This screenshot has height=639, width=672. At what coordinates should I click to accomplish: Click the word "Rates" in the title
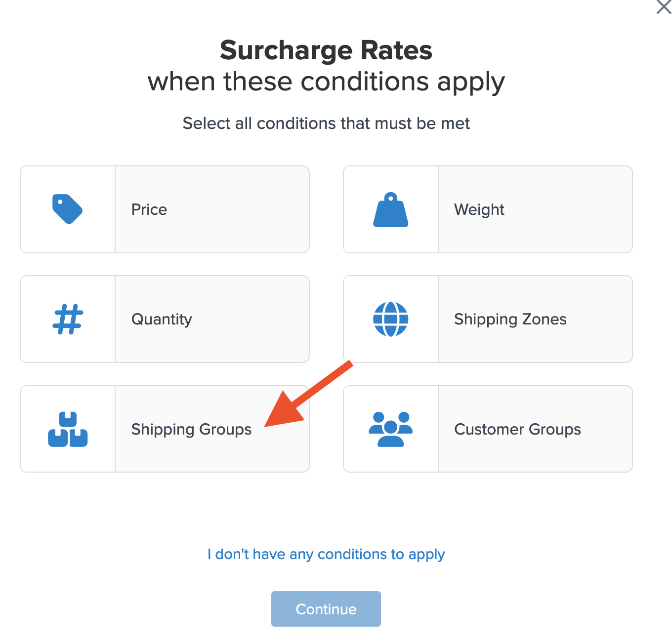click(396, 50)
